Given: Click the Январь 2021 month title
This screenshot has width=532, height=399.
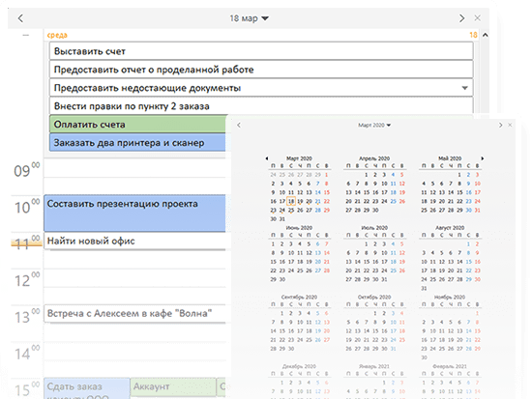Looking at the screenshot, I should pos(374,366).
